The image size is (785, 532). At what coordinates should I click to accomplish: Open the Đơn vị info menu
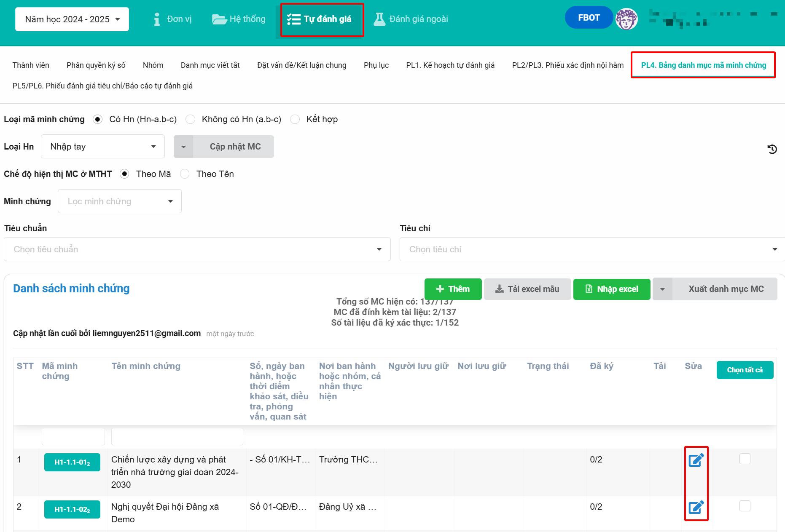[172, 19]
